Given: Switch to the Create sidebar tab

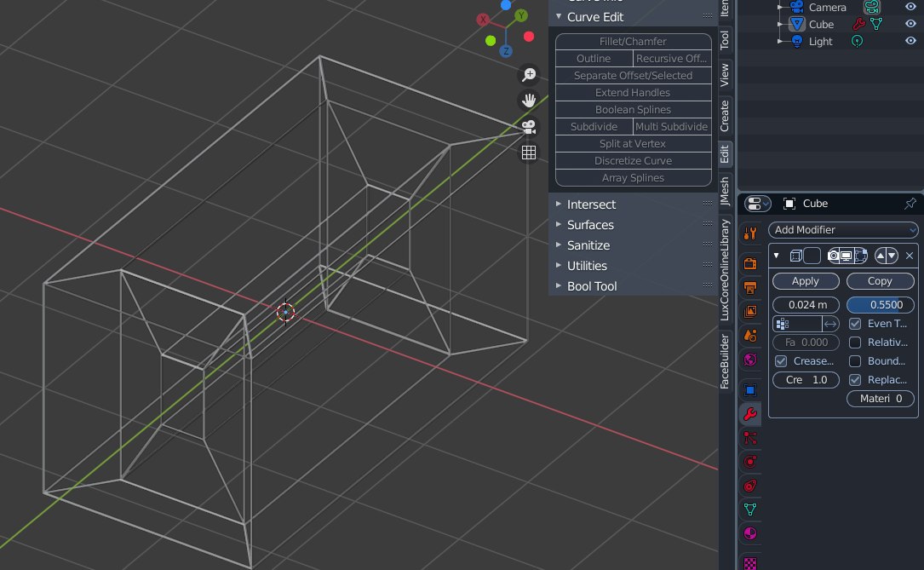Looking at the screenshot, I should pos(725,116).
